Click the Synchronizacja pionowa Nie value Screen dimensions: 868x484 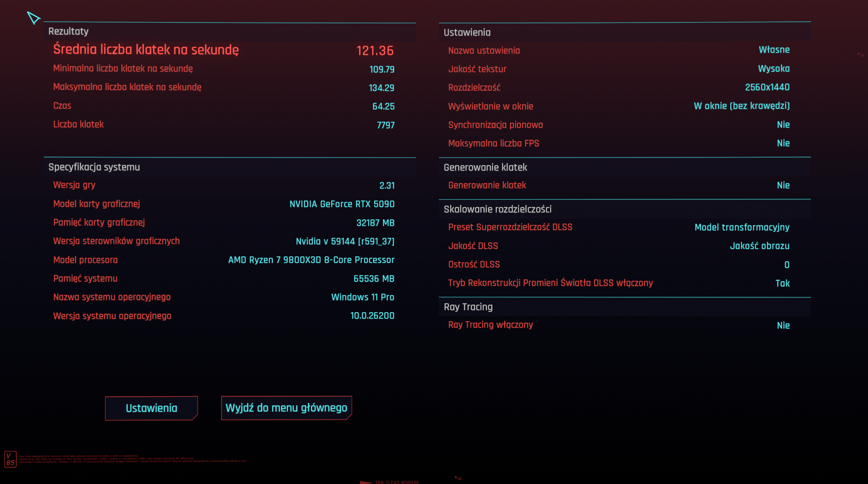click(x=783, y=125)
